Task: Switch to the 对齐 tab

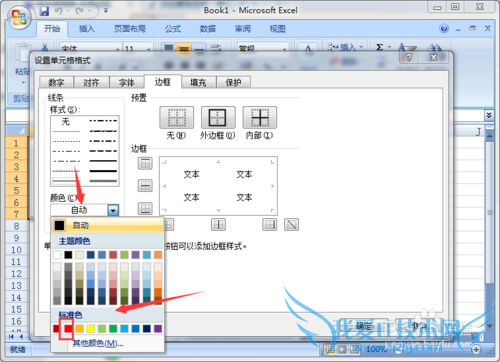Action: pos(91,82)
